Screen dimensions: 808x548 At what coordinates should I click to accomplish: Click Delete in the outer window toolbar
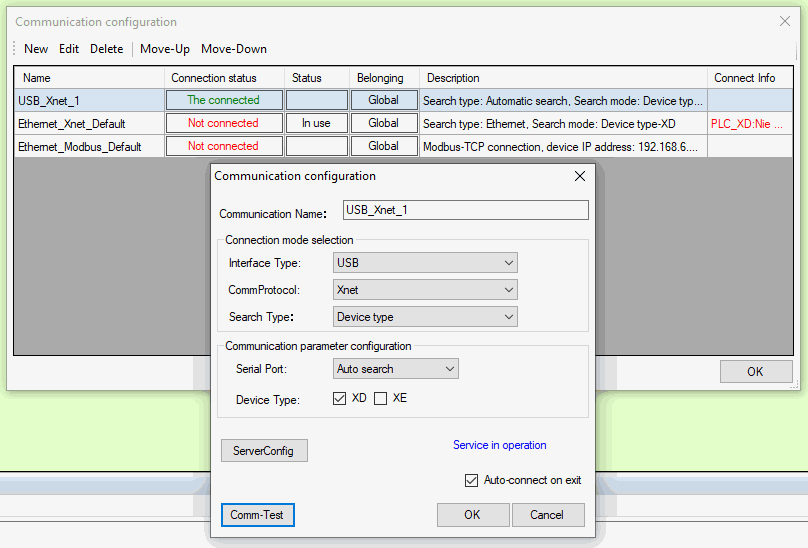[107, 49]
